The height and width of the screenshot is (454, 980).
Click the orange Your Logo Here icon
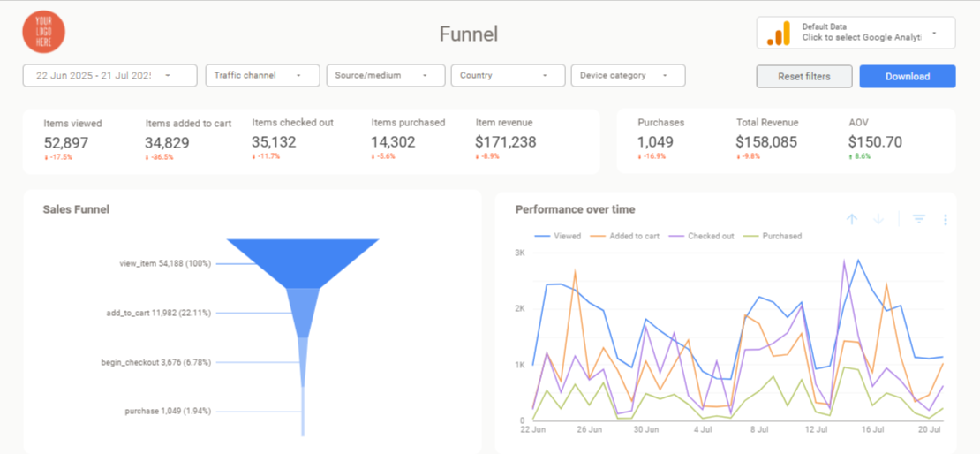pyautogui.click(x=44, y=32)
